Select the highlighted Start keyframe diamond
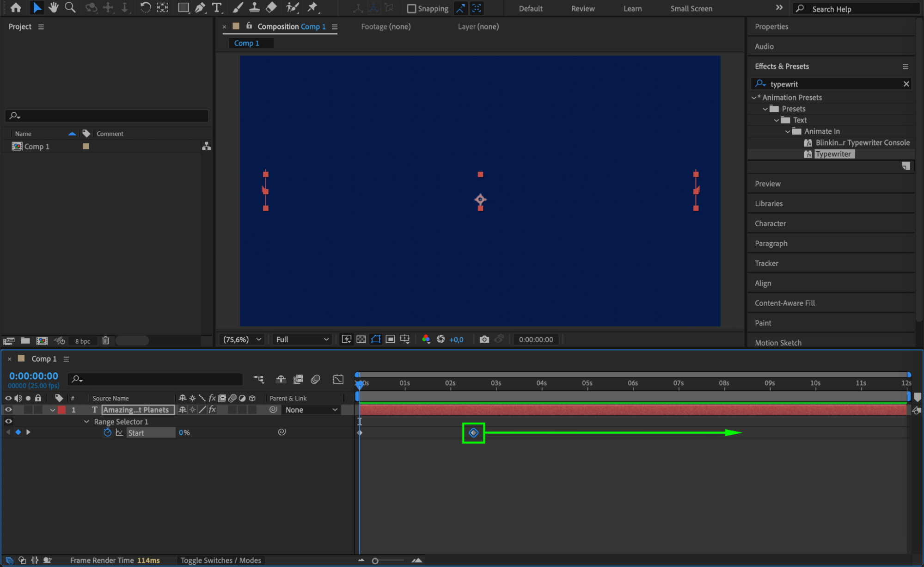This screenshot has height=567, width=924. pos(473,433)
